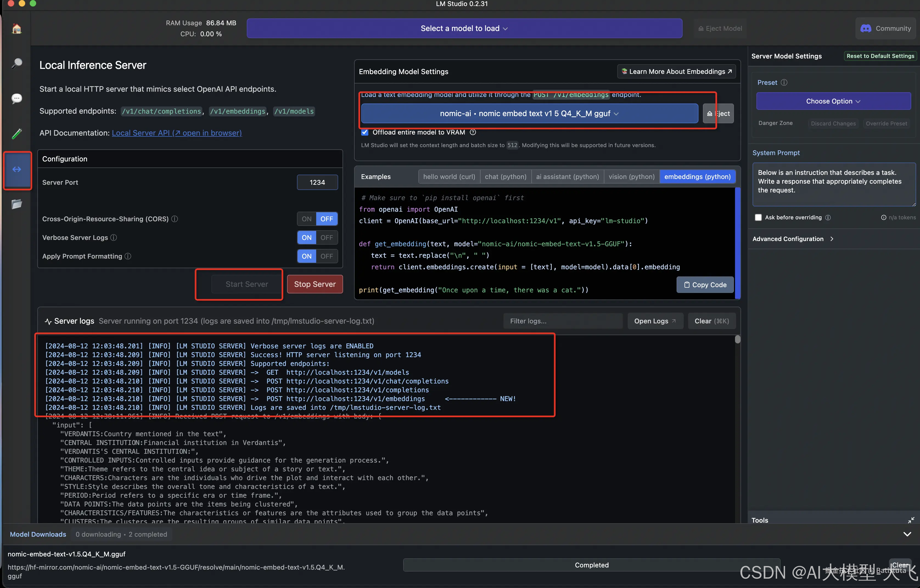Open the Home screen in sidebar
This screenshot has height=588, width=920.
pyautogui.click(x=17, y=29)
